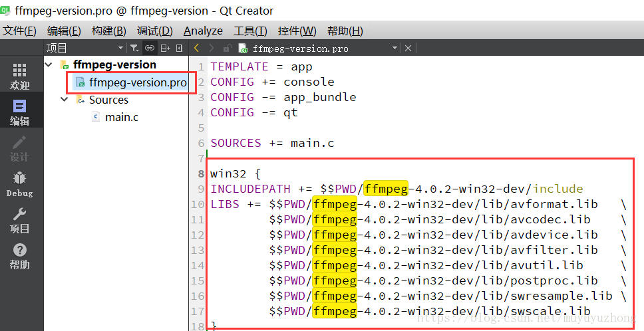The image size is (644, 331).
Task: Select ffmpeg-version project root node
Action: (114, 65)
